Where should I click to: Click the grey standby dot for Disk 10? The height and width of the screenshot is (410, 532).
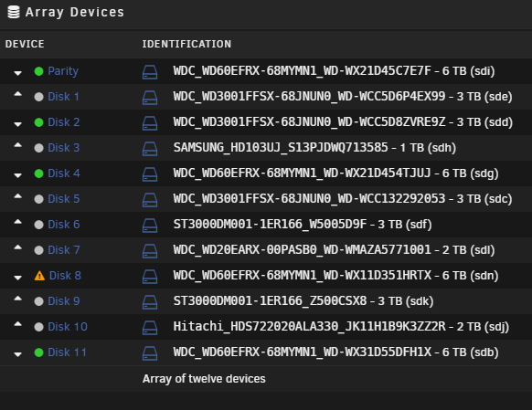(39, 327)
